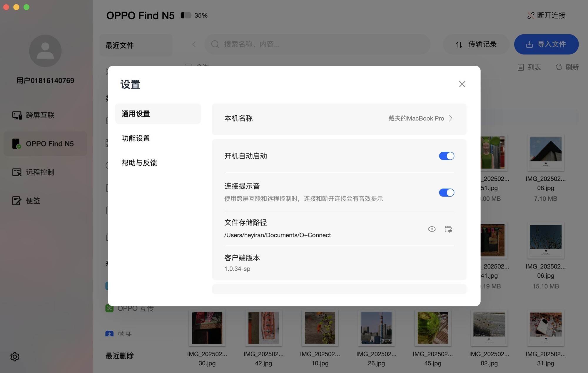Open settings gear in sidebar

point(15,357)
